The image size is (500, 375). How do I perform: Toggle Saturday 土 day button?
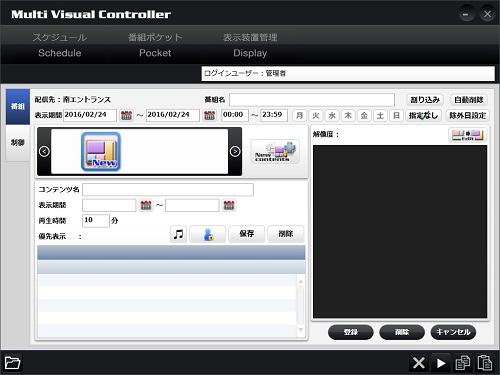pyautogui.click(x=380, y=116)
